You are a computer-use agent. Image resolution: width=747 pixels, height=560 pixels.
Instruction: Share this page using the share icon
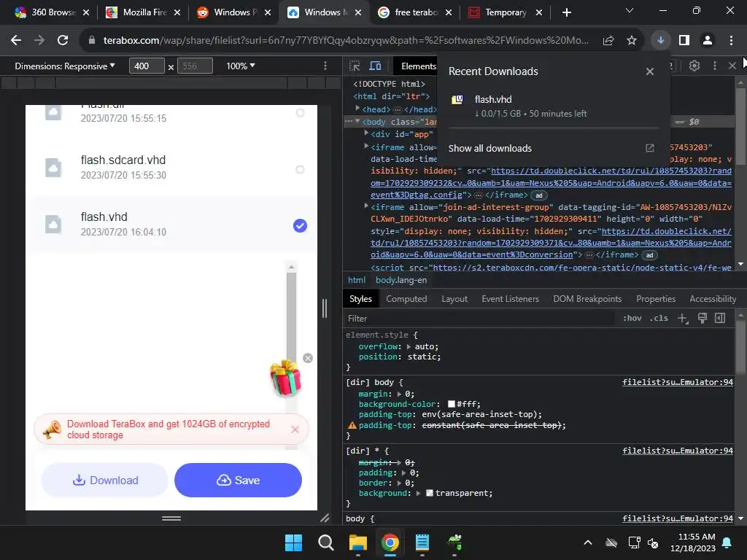[x=608, y=41]
